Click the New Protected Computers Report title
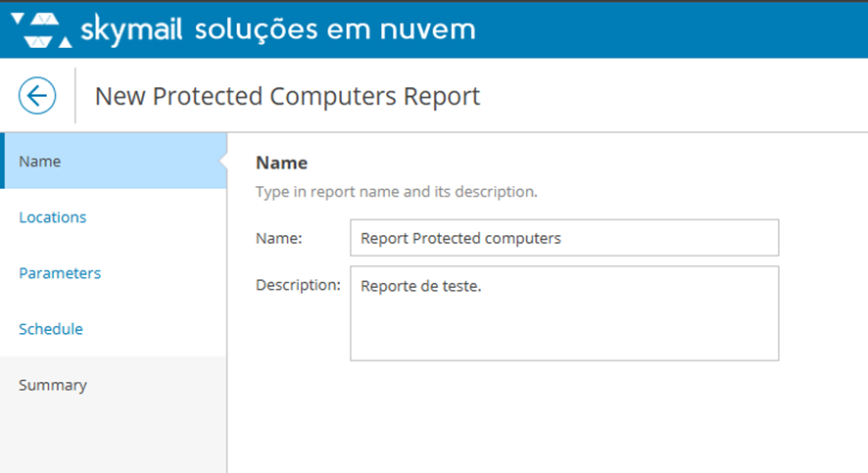The width and height of the screenshot is (868, 473). click(x=287, y=96)
